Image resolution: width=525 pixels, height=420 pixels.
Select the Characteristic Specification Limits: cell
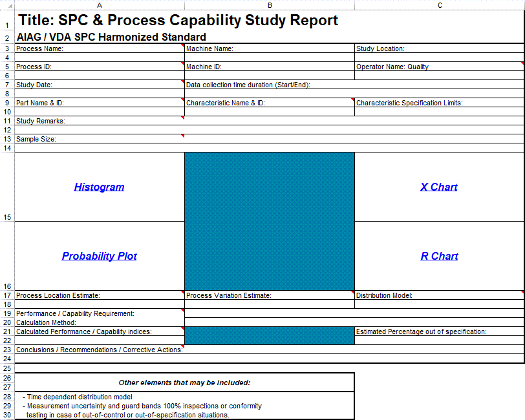pyautogui.click(x=440, y=102)
